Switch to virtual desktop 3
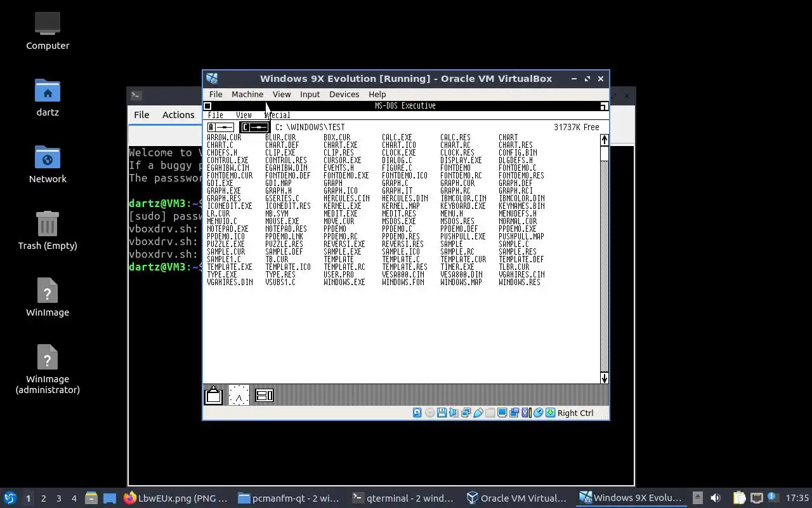The height and width of the screenshot is (508, 812). pos(58,498)
